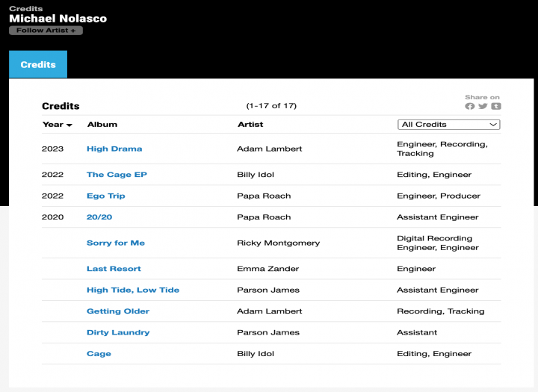Select the Share on label
This screenshot has height=392, width=538.
[482, 97]
